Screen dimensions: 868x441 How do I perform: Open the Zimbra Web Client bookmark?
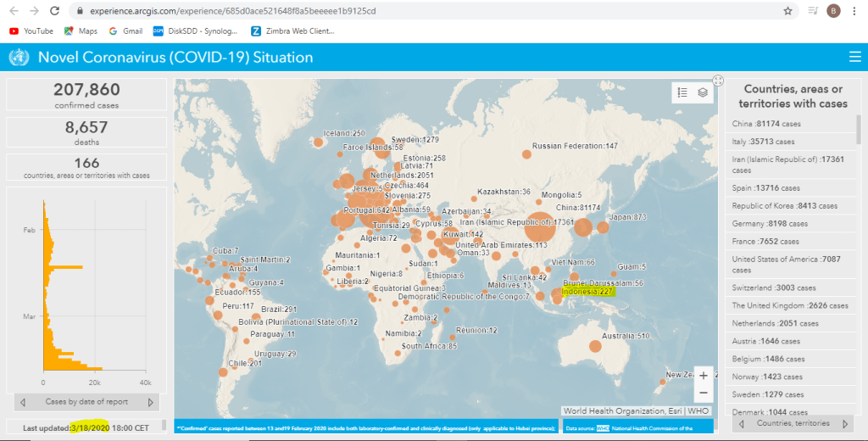[x=292, y=31]
